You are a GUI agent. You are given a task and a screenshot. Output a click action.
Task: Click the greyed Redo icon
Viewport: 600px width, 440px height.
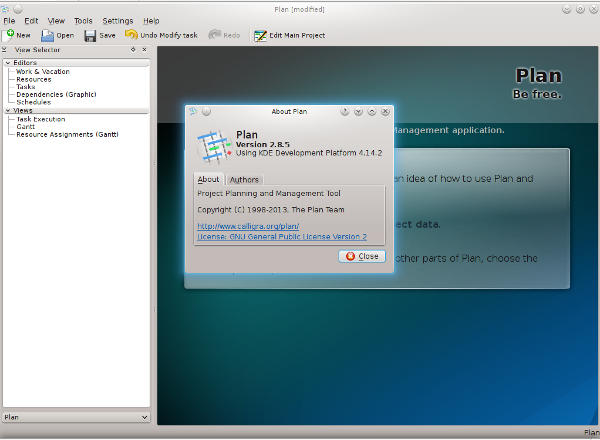(x=214, y=35)
